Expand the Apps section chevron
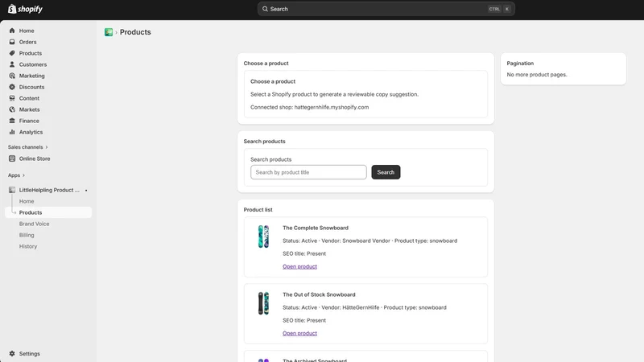 click(23, 175)
